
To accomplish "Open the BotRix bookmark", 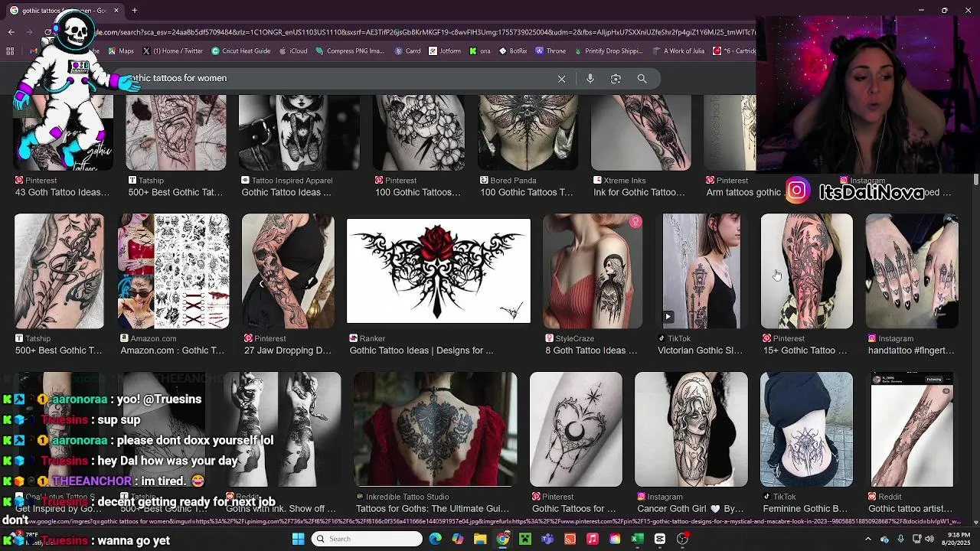I will pos(513,51).
